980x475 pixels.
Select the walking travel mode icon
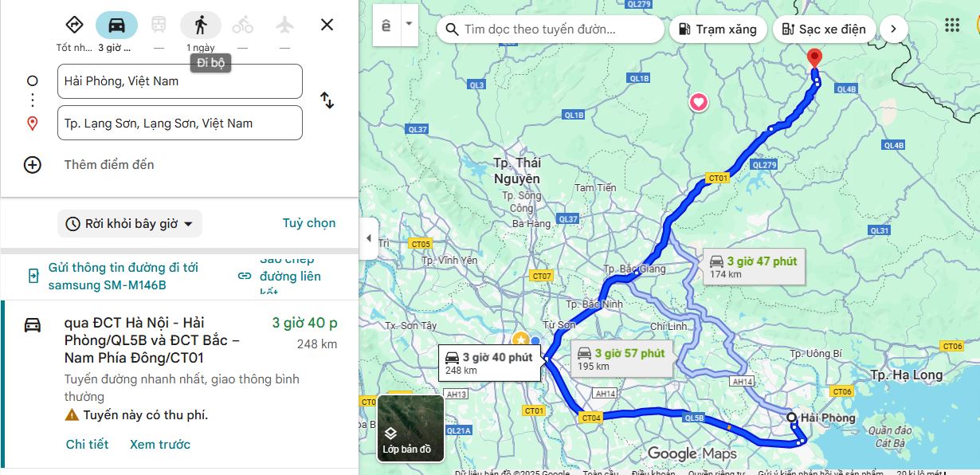click(x=201, y=26)
